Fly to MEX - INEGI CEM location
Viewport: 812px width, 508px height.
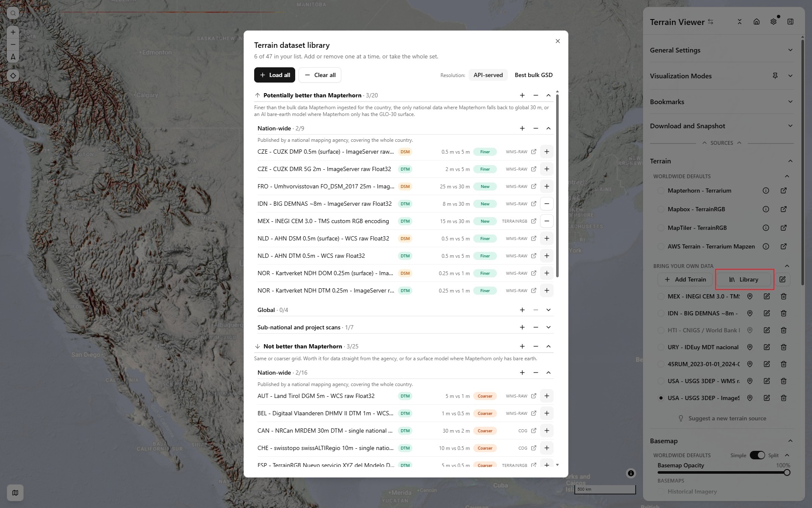click(750, 296)
